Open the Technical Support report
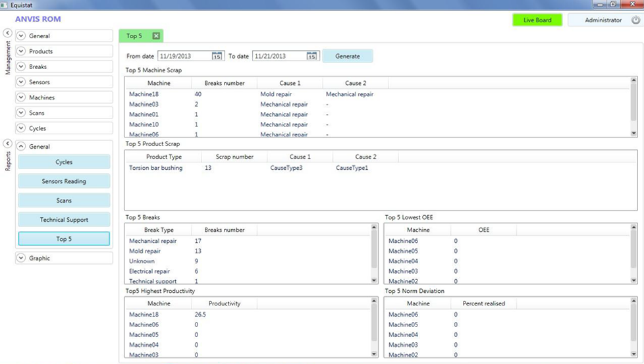 point(64,220)
